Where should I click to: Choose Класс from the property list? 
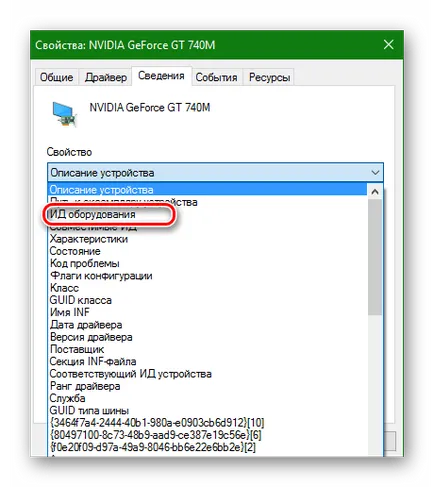(x=208, y=288)
